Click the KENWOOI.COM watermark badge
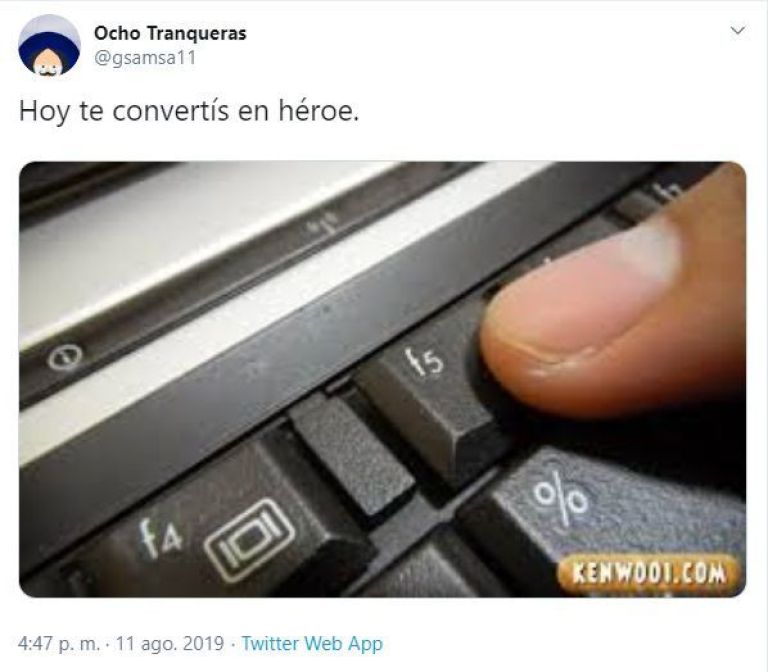The width and height of the screenshot is (768, 672). coord(649,574)
